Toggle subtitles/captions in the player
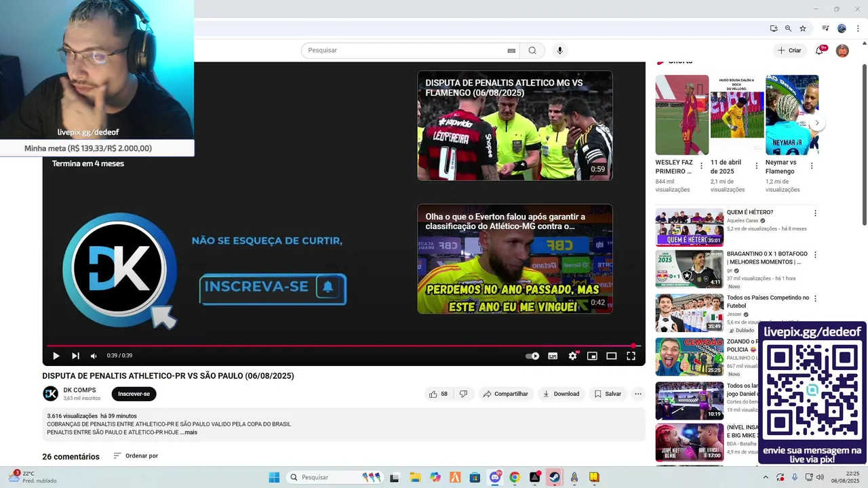Image resolution: width=868 pixels, height=488 pixels. tap(553, 356)
